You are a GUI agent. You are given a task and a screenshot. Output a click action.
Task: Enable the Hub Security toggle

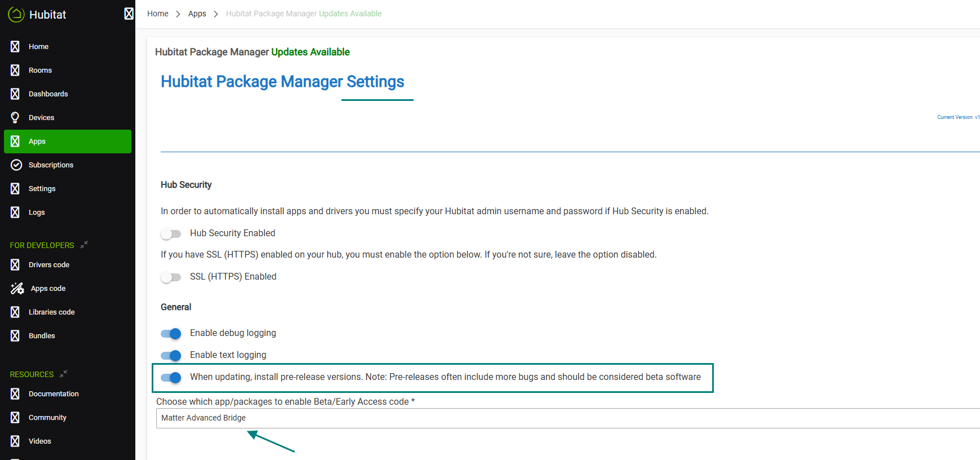click(x=171, y=233)
